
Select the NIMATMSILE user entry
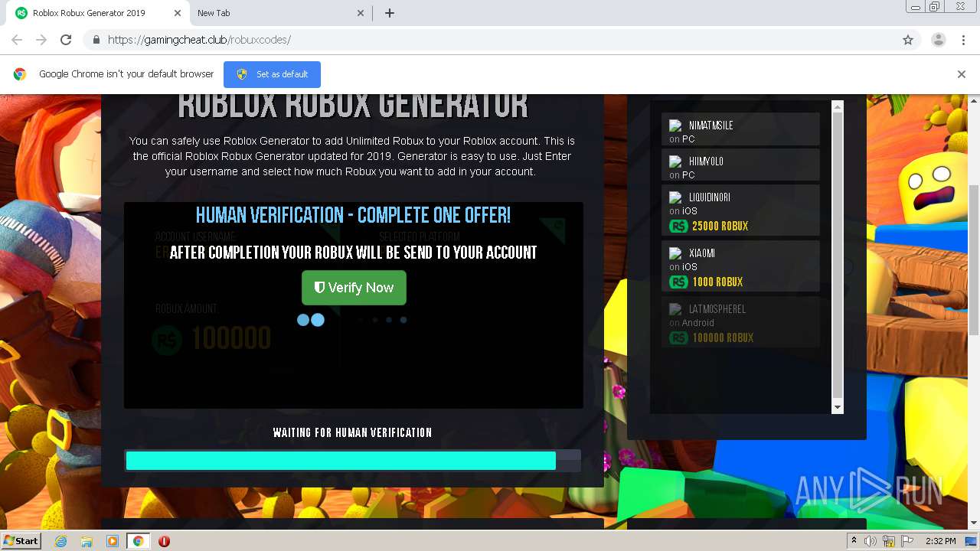click(740, 129)
